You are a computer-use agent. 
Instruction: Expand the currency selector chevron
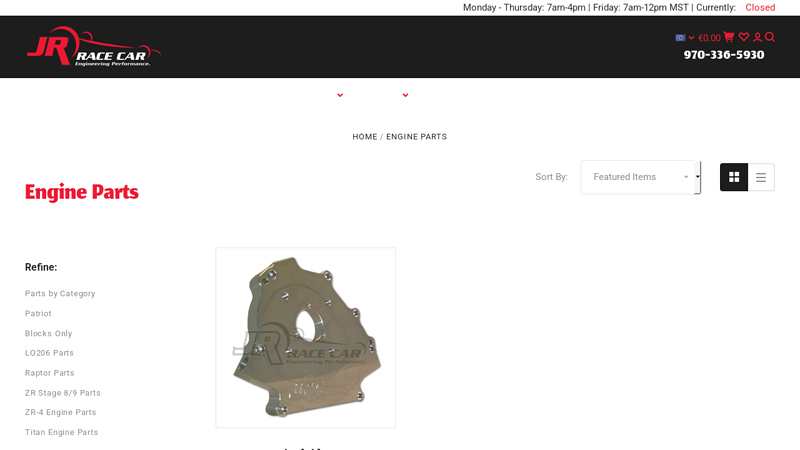[691, 38]
